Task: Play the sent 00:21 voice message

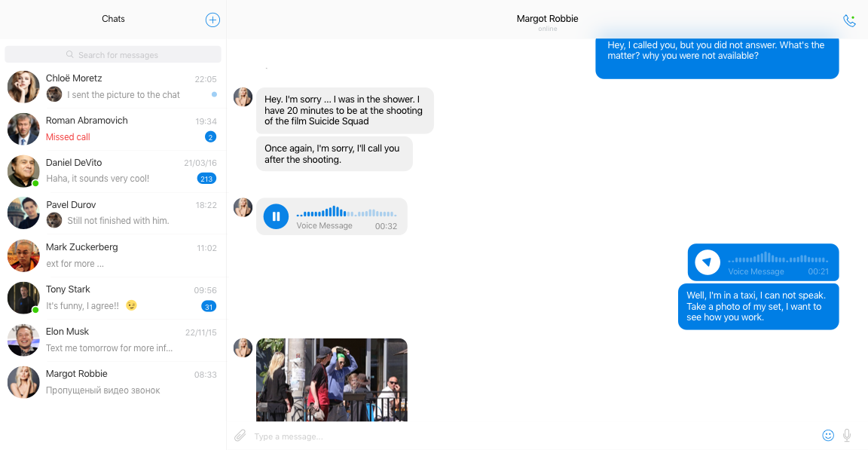Action: pyautogui.click(x=707, y=262)
